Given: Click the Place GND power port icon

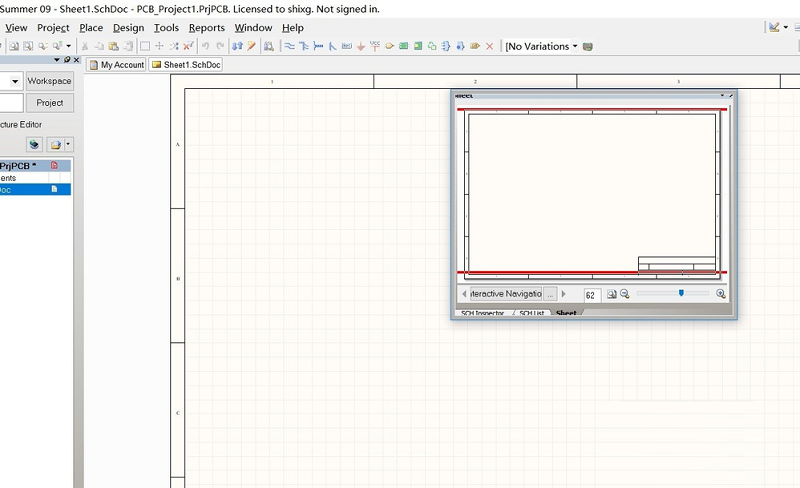Looking at the screenshot, I should point(360,46).
